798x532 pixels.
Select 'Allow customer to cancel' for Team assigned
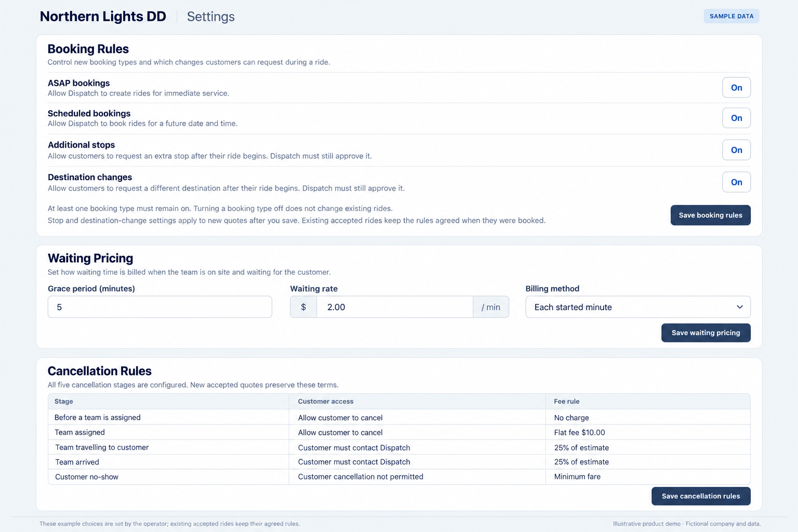point(340,432)
